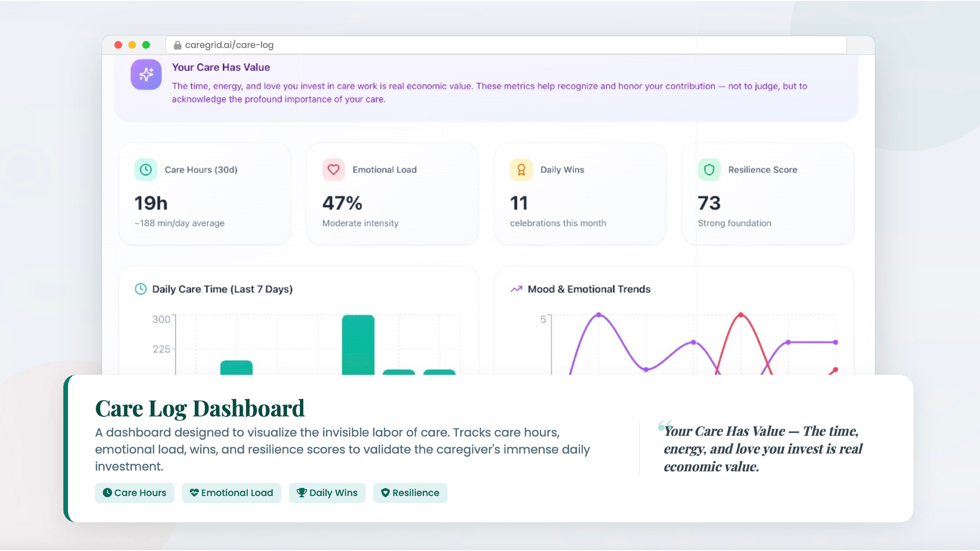Click the first purple peak point on the mood chart
Viewport: 980px width, 551px height.
598,315
